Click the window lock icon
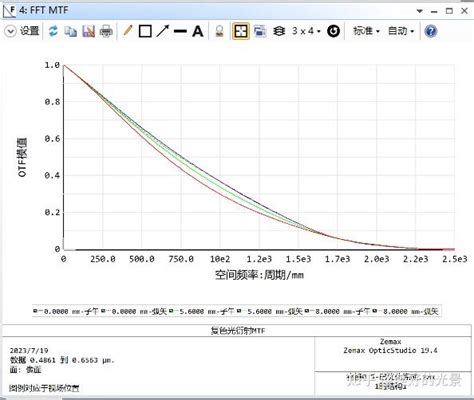Image resolution: width=474 pixels, height=400 pixels. pyautogui.click(x=219, y=31)
